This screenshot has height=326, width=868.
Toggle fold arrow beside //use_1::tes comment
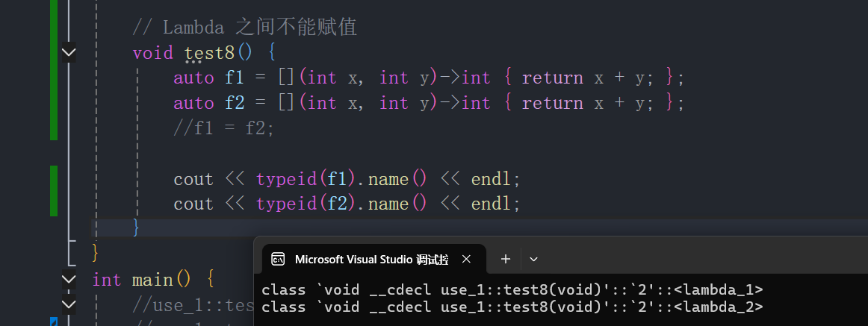pos(69,304)
